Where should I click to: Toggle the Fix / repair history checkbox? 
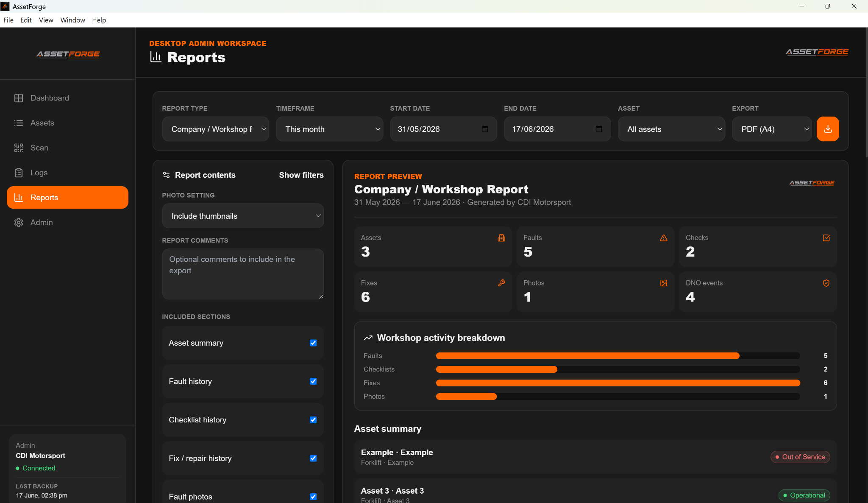click(x=313, y=458)
